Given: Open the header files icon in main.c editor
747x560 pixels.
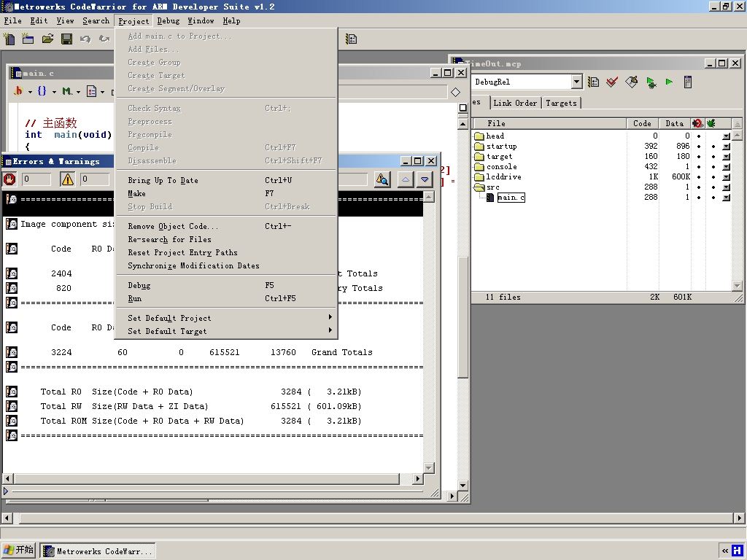Looking at the screenshot, I should (x=18, y=90).
